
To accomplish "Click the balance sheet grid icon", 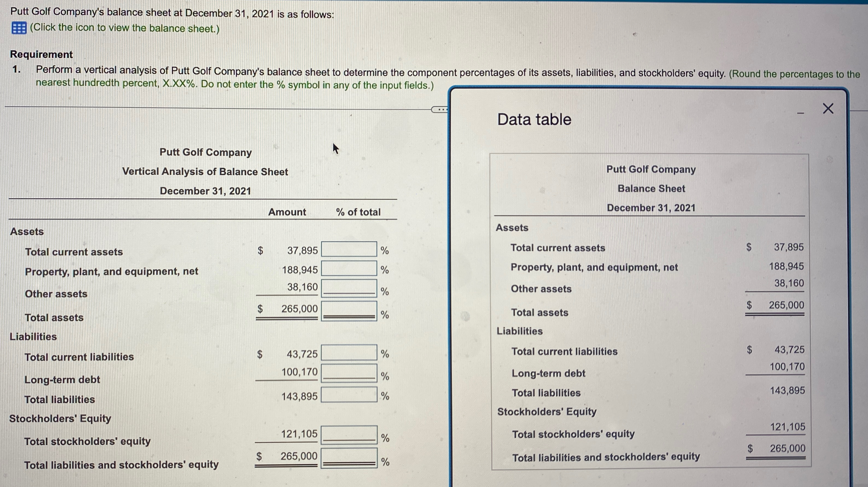I will click(19, 28).
